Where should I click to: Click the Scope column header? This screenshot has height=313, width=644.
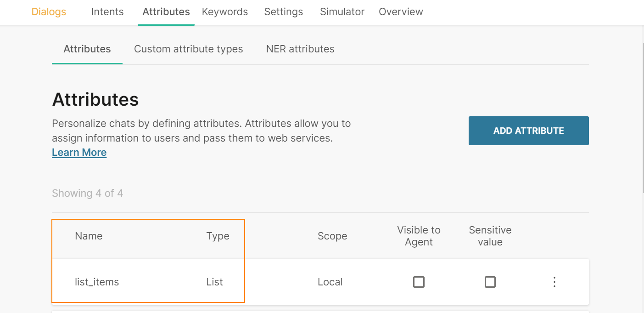pyautogui.click(x=332, y=236)
